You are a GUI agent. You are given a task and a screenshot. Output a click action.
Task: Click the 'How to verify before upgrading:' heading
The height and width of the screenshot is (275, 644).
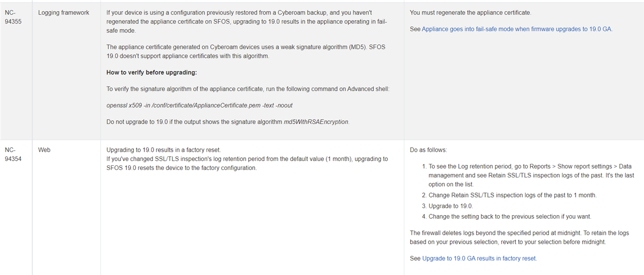point(151,72)
